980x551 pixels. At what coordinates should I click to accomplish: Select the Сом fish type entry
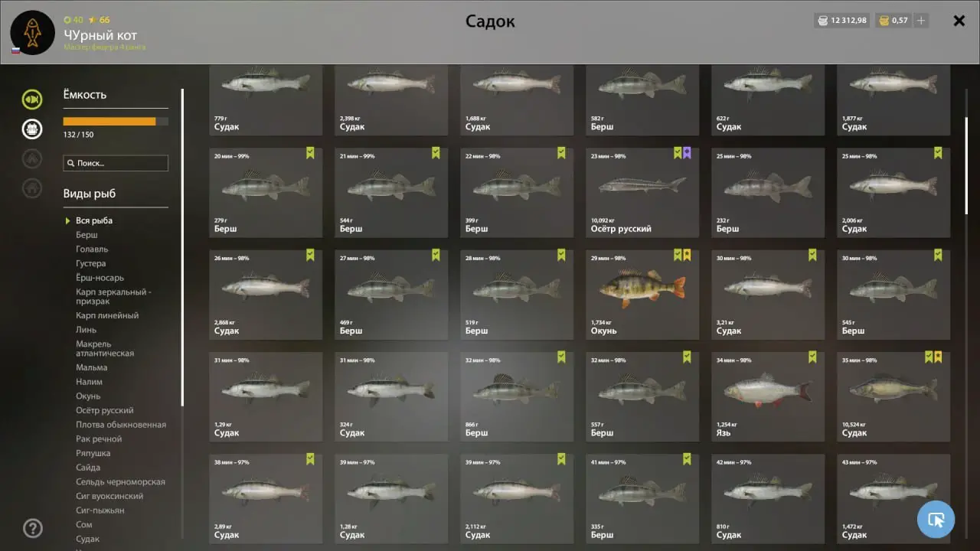coord(83,525)
